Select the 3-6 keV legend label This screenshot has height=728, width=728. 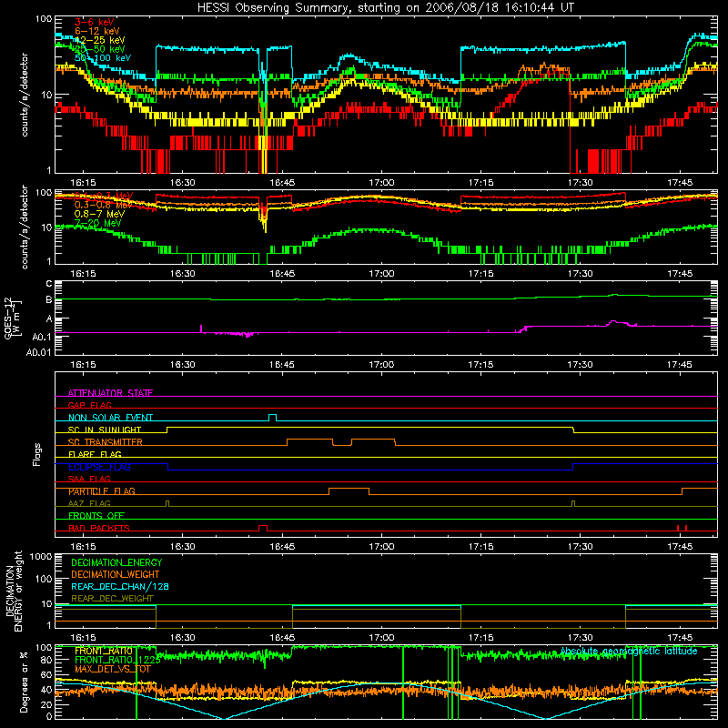95,22
